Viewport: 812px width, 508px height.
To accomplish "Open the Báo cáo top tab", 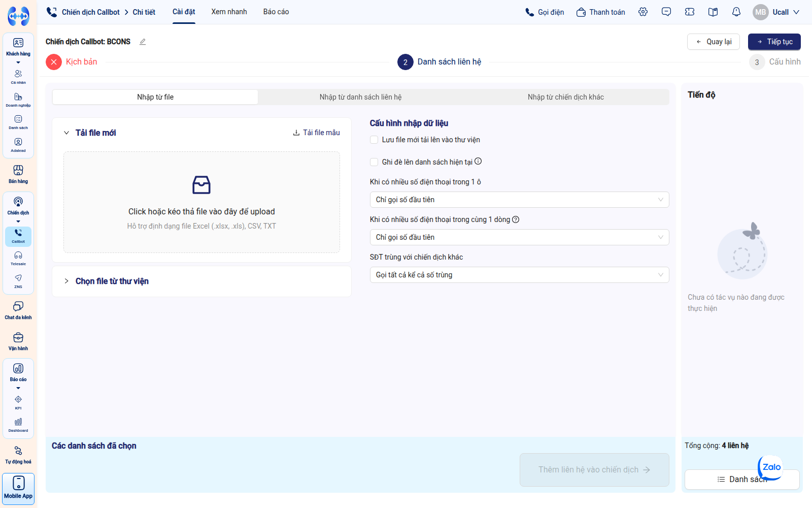I will coord(276,12).
